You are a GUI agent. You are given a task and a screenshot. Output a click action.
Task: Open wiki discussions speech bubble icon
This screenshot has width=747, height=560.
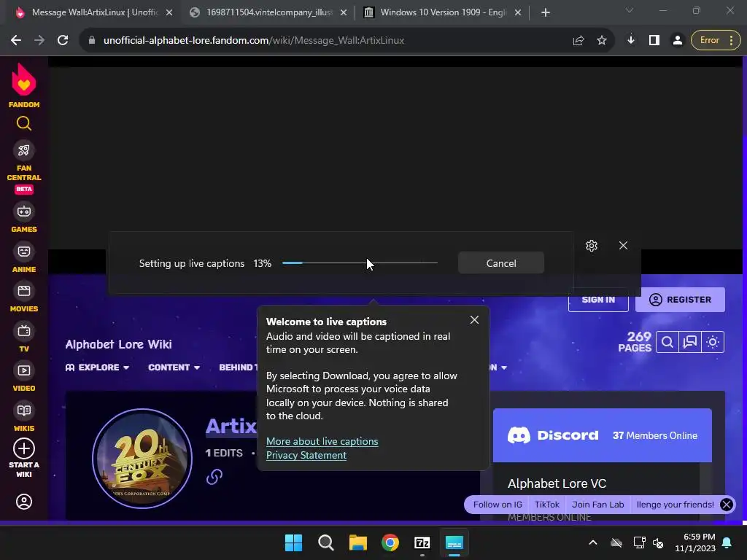[690, 342]
